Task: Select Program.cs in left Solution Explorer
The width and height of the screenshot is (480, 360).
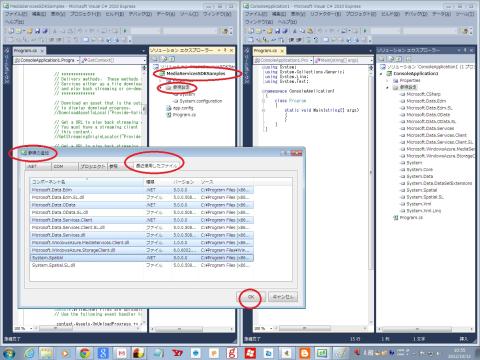Action: pos(184,115)
